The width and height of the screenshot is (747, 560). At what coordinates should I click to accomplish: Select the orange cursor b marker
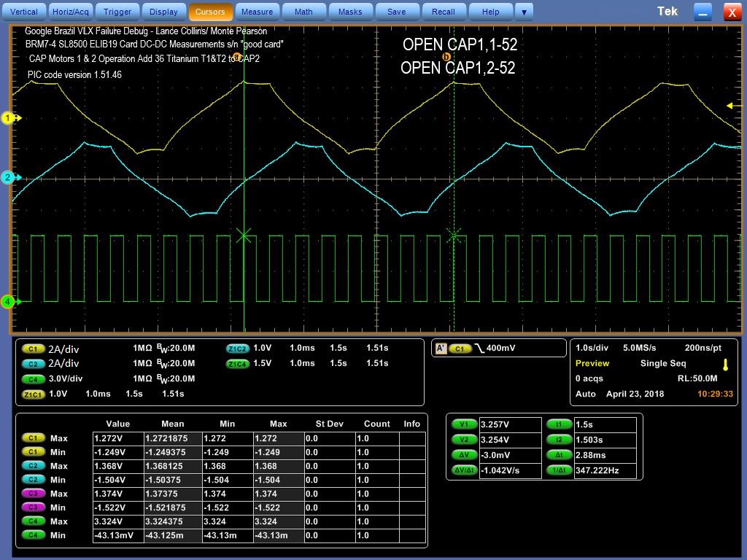coord(446,57)
